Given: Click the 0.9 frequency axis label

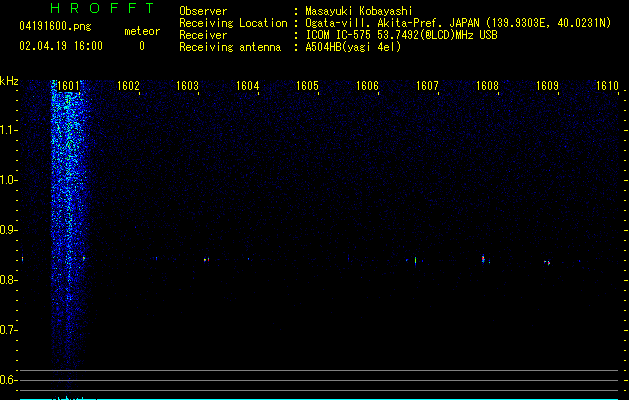Looking at the screenshot, I should point(8,230).
